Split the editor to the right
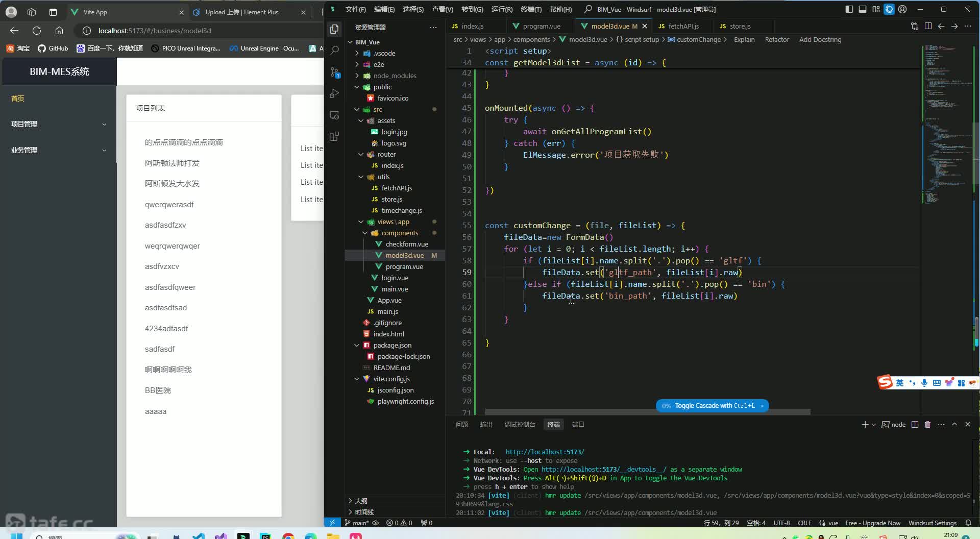Image resolution: width=980 pixels, height=539 pixels. pos(928,26)
